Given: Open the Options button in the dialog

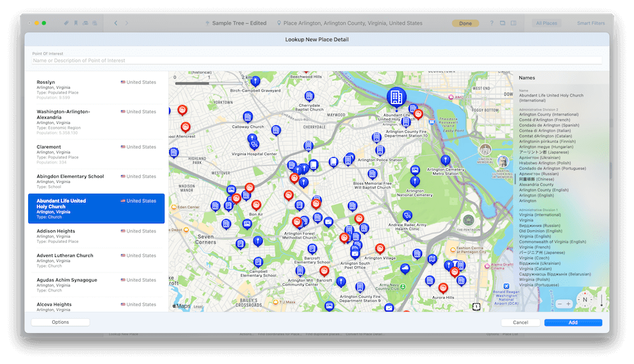Looking at the screenshot, I should point(61,322).
